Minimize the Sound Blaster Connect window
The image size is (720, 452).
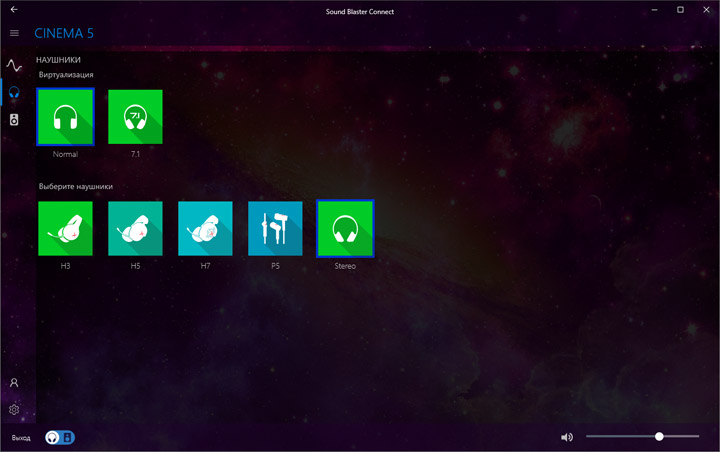654,10
